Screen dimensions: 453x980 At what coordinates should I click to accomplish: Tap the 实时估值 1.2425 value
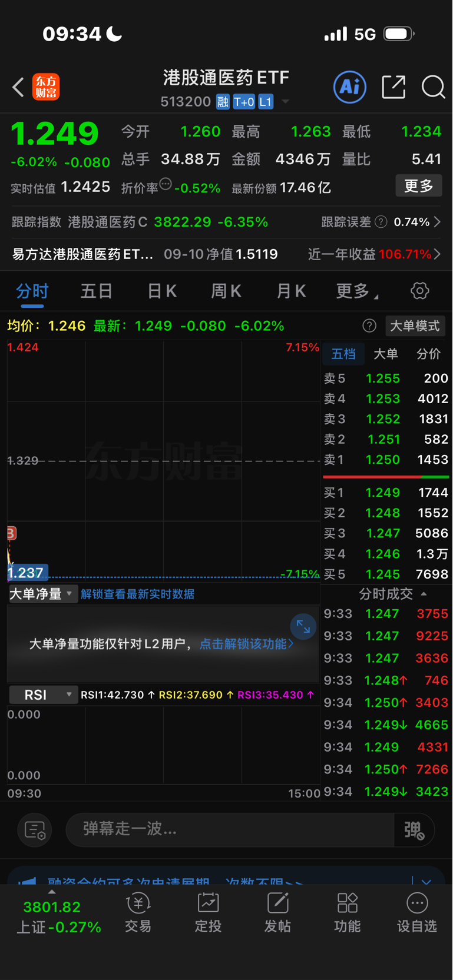click(85, 187)
